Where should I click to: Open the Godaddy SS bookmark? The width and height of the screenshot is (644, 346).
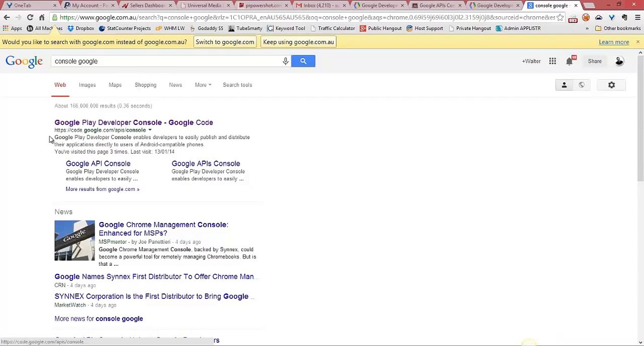pos(206,28)
